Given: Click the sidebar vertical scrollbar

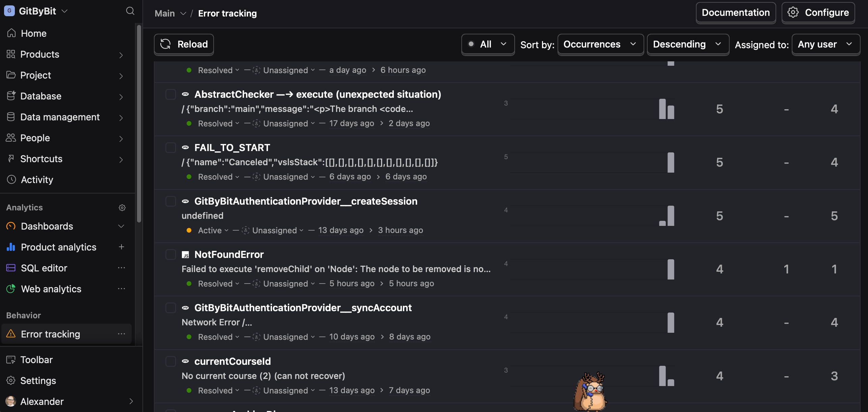Looking at the screenshot, I should pyautogui.click(x=139, y=125).
